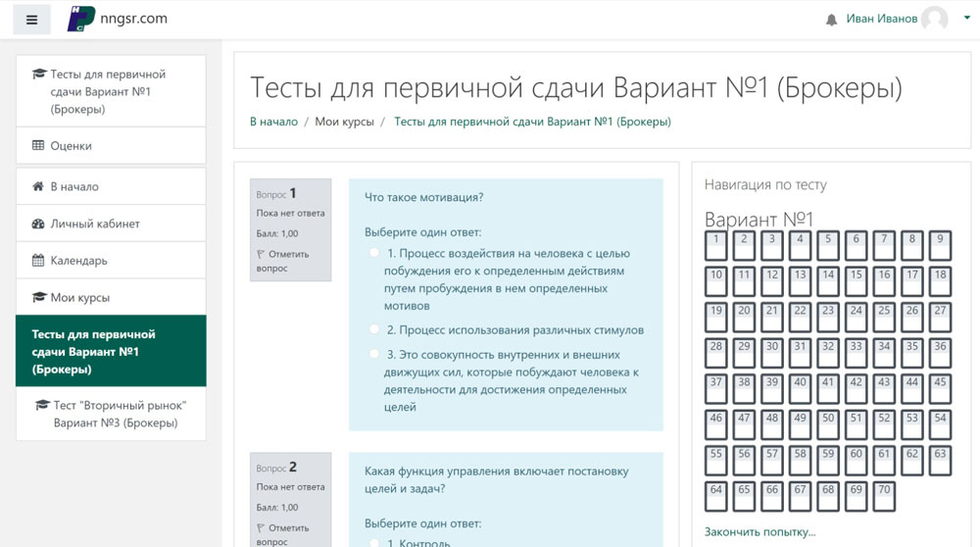Image resolution: width=980 pixels, height=547 pixels.
Task: Flag question 2 with Отметить вопрос
Action: click(282, 535)
